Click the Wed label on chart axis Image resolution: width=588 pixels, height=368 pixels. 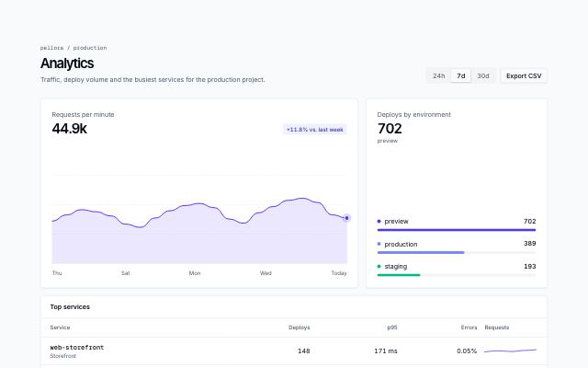point(266,273)
